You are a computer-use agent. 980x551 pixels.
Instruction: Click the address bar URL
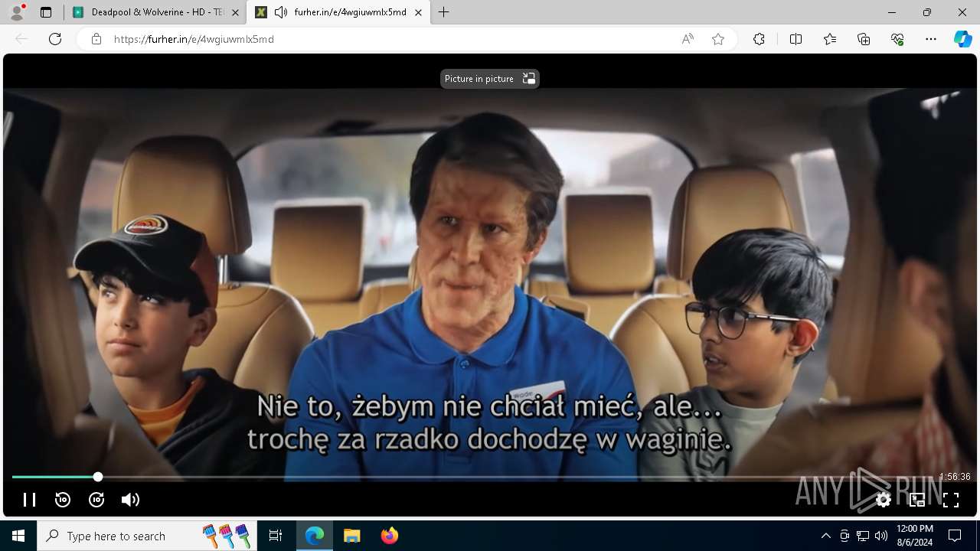[x=194, y=39]
